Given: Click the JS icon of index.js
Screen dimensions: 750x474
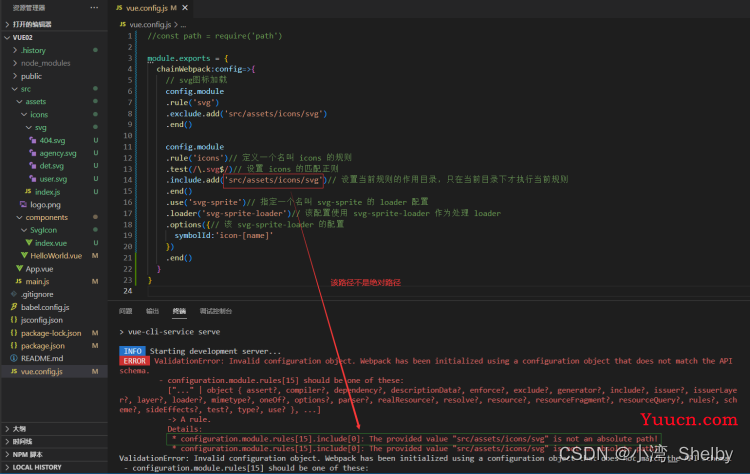Looking at the screenshot, I should click(28, 191).
